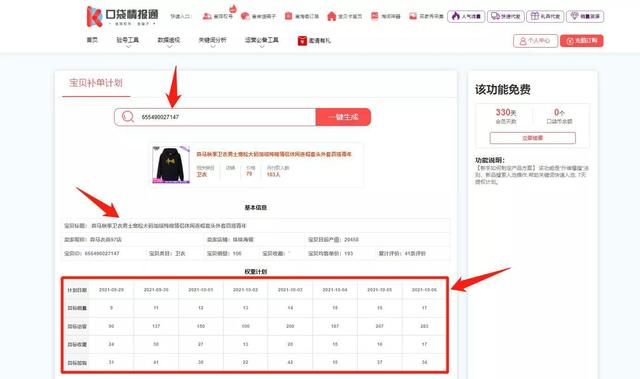Screen dimensions: 640x379
Task: Click the diamond icon button in header
Action: (585, 16)
